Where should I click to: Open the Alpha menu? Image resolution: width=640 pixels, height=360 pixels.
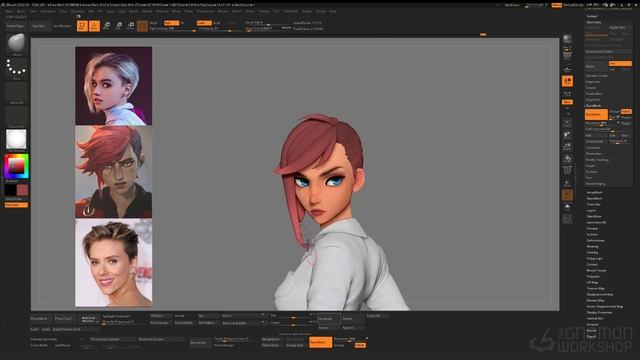(9, 11)
